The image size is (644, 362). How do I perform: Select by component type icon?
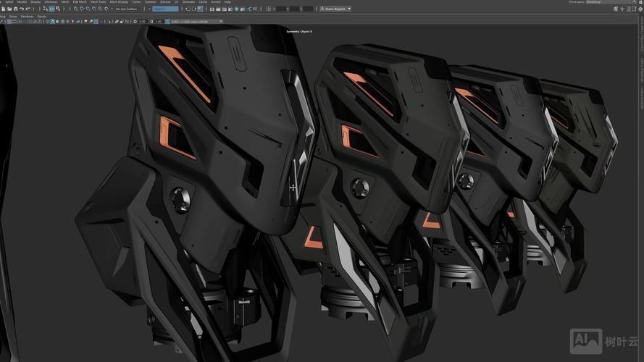[57, 9]
